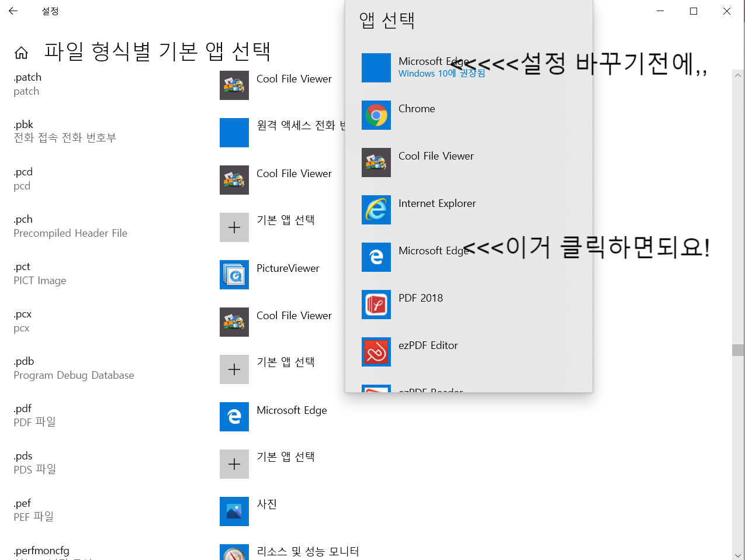Click the Cool File Viewer icon for .patch
Viewport: 745px width, 560px height.
[x=234, y=85]
